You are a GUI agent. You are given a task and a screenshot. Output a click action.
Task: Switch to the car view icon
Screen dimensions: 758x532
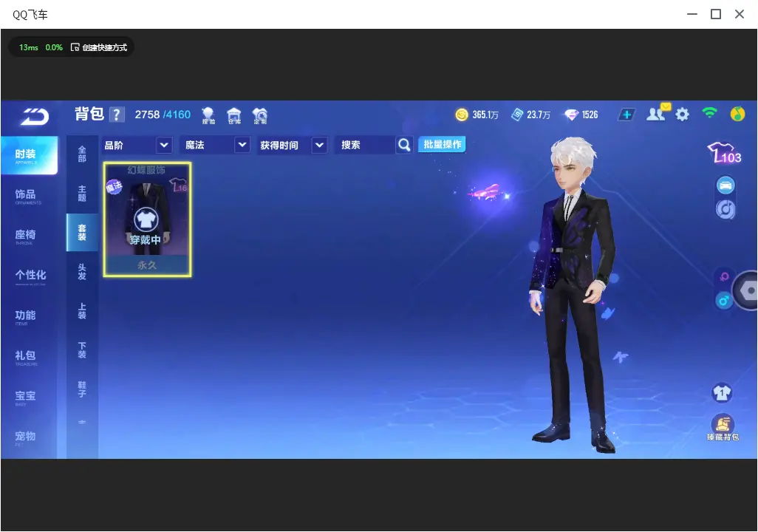[x=725, y=185]
